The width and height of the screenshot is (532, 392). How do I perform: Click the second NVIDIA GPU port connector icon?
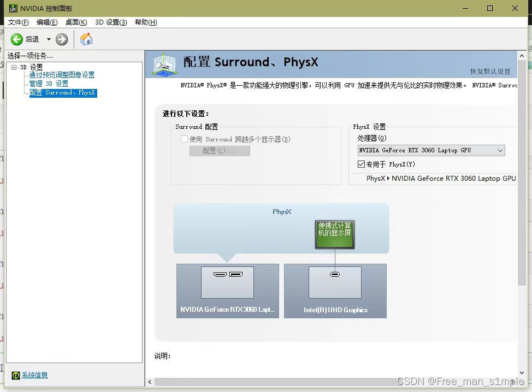[x=236, y=274]
